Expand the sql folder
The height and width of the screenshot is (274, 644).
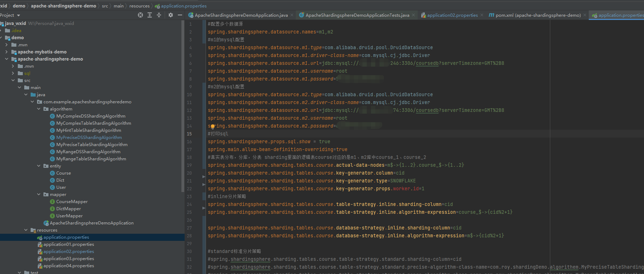(x=13, y=73)
